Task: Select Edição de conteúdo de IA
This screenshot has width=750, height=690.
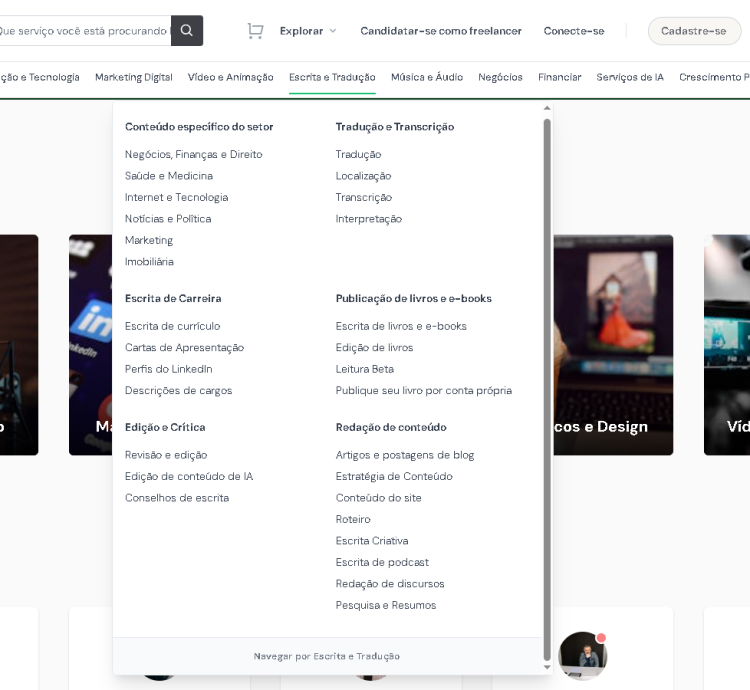Action: pos(188,476)
